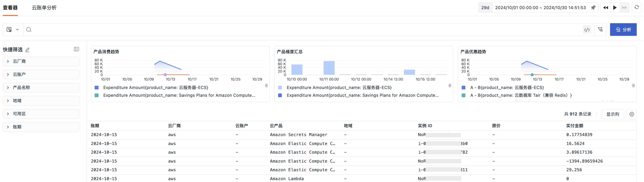Select the 查看器 tab

[x=10, y=8]
